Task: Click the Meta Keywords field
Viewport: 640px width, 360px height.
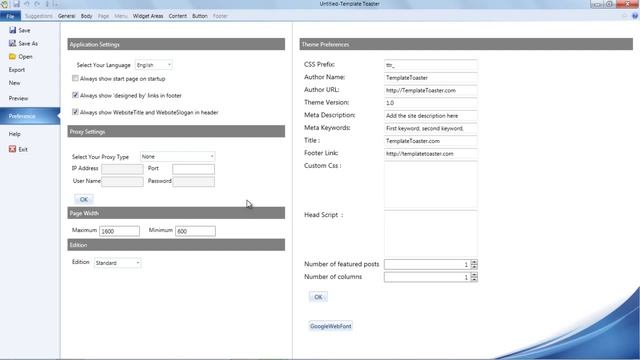Action: 431,128
